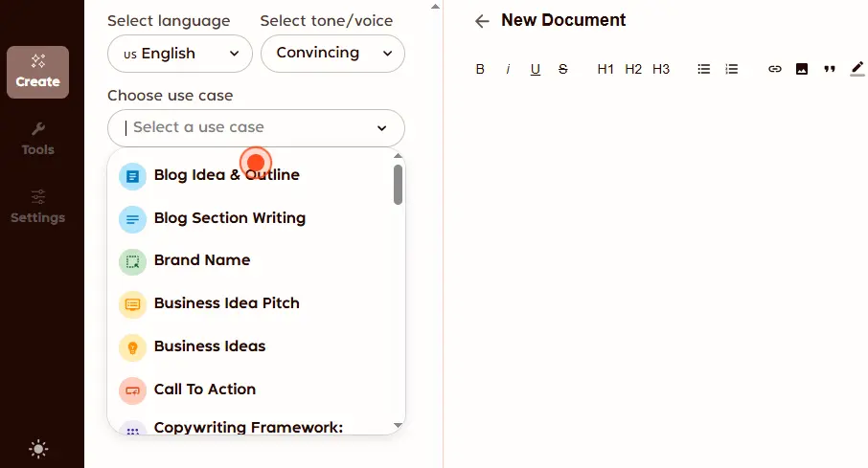Click the Business Idea Pitch yellow icon
The width and height of the screenshot is (868, 468).
click(132, 304)
